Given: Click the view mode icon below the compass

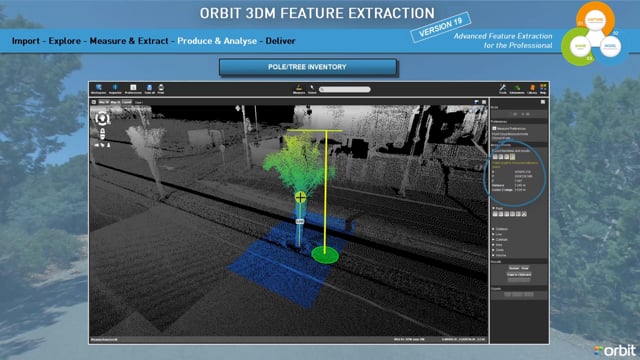Looking at the screenshot, I should coord(102,133).
